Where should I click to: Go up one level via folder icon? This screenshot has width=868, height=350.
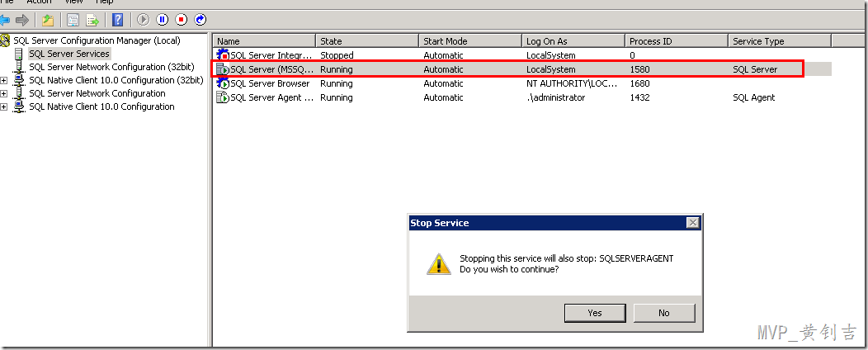[48, 21]
